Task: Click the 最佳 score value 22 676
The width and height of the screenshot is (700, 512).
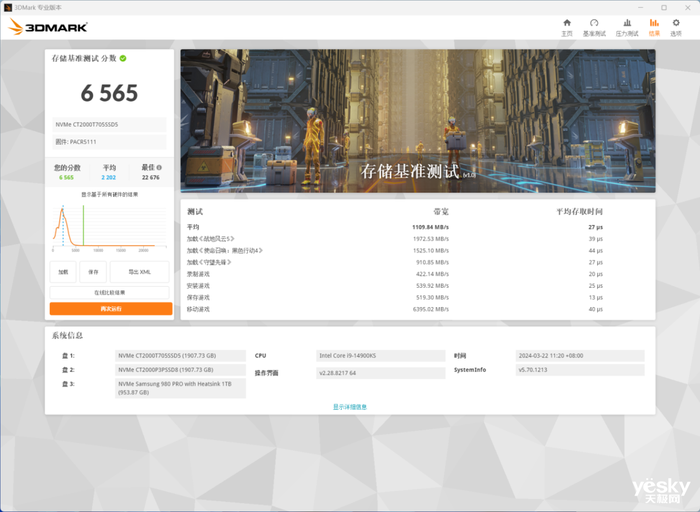Action: (x=151, y=178)
